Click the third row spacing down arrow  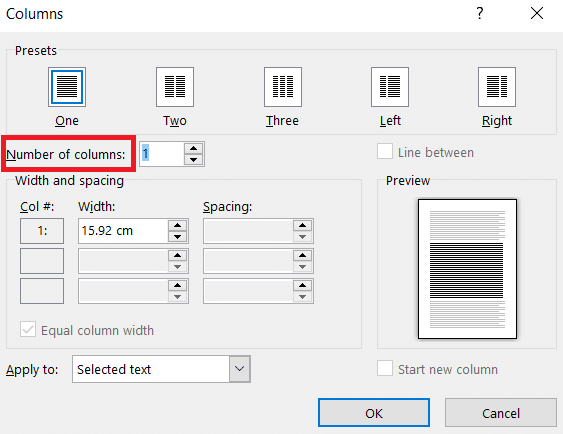click(302, 297)
